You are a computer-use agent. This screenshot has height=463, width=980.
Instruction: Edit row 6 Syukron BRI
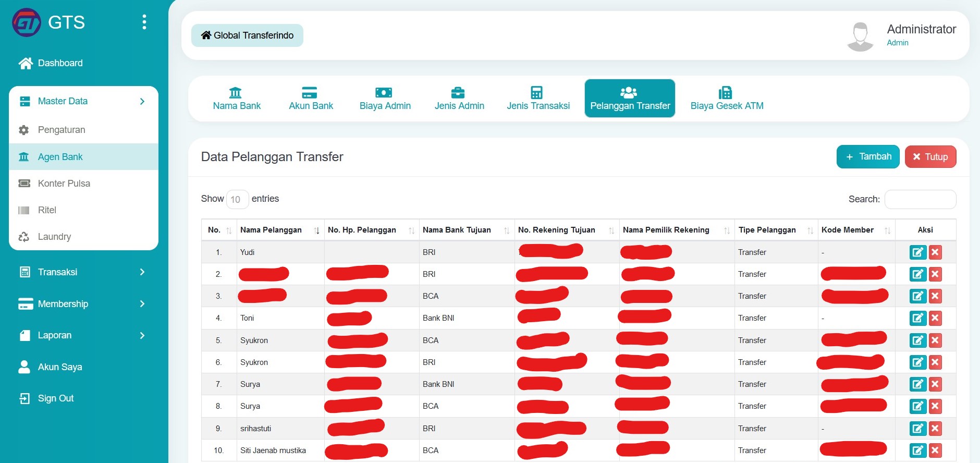pyautogui.click(x=918, y=362)
